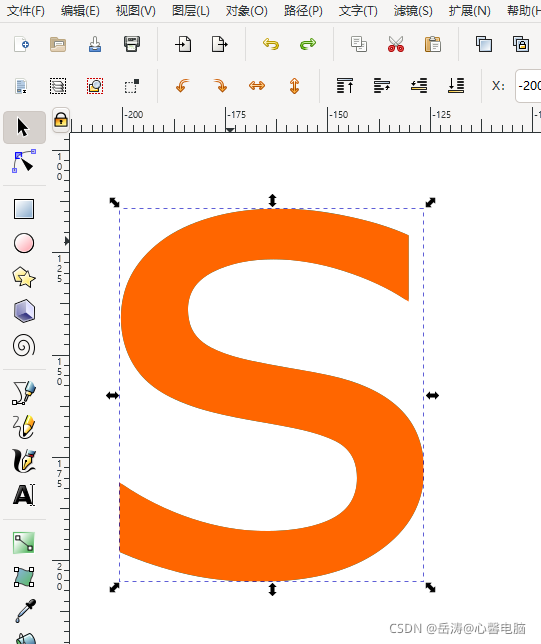Open an existing file with folder icon

pos(58,44)
